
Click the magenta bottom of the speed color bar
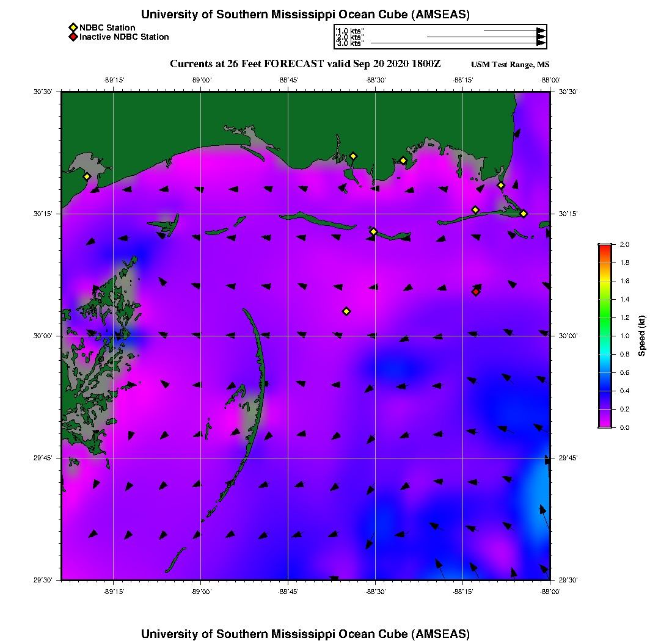(605, 424)
